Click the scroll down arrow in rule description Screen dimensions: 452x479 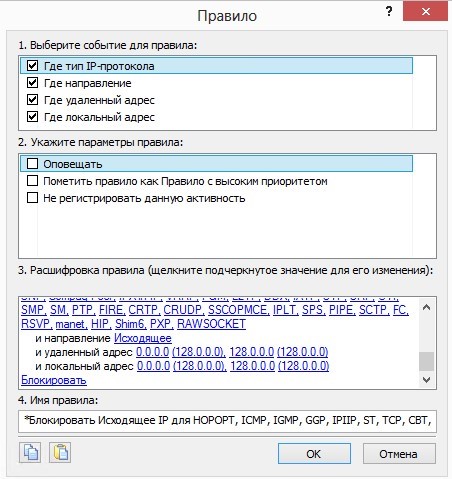click(x=426, y=379)
